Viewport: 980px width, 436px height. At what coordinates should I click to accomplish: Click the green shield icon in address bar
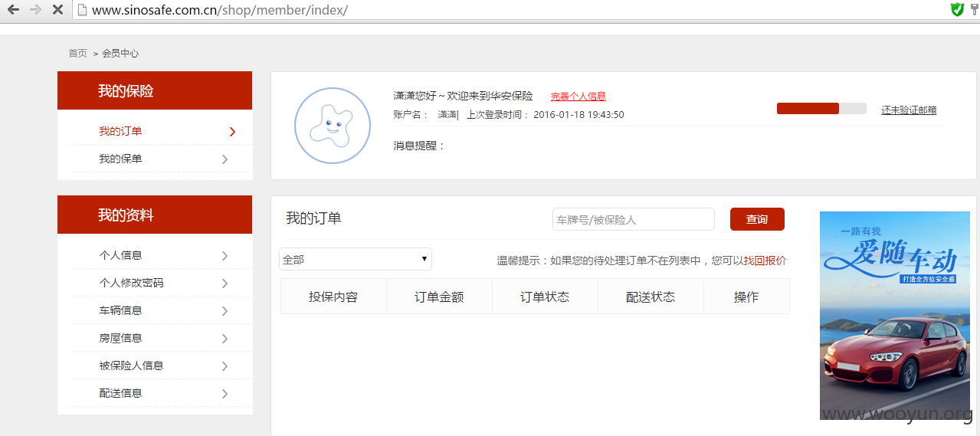(957, 9)
